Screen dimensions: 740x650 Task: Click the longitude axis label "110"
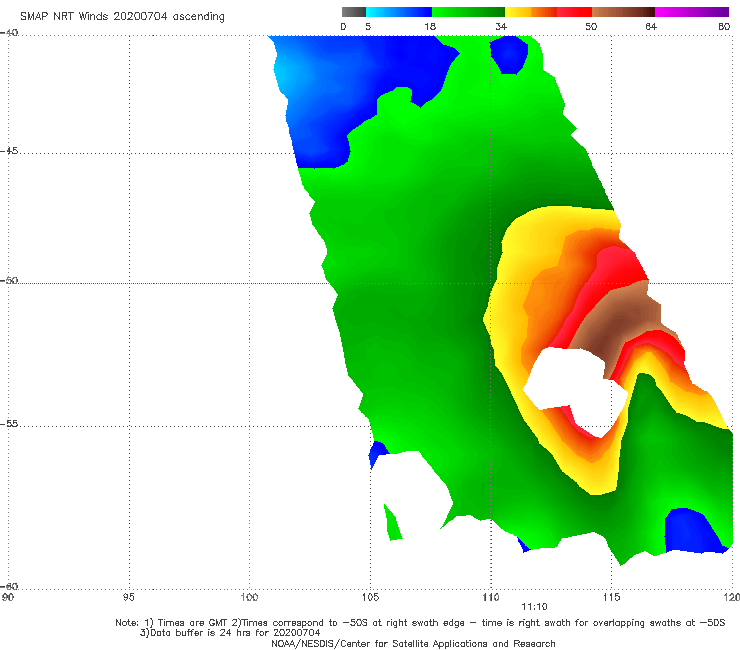pos(491,598)
